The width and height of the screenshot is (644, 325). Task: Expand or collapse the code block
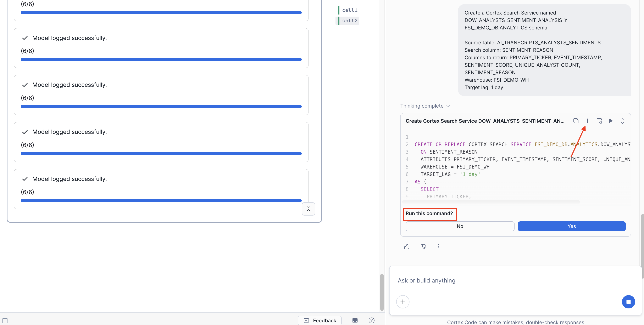coord(622,121)
